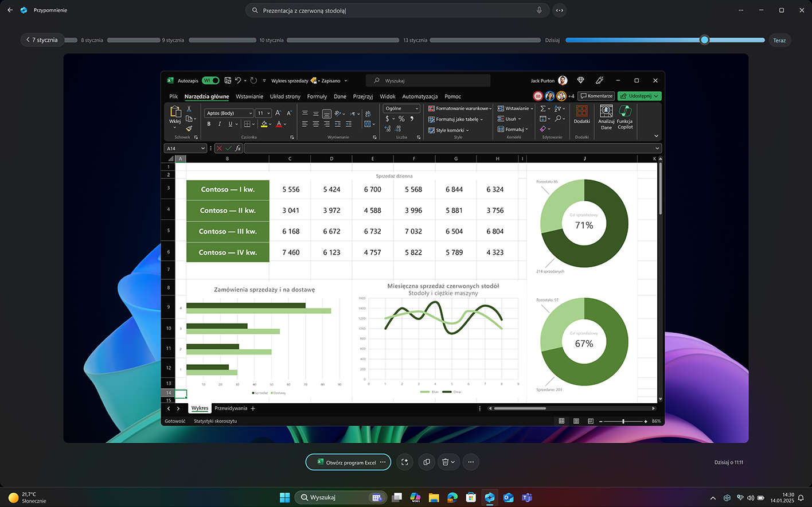Click the Otwórz program Excel button
The image size is (812, 507).
pyautogui.click(x=348, y=462)
